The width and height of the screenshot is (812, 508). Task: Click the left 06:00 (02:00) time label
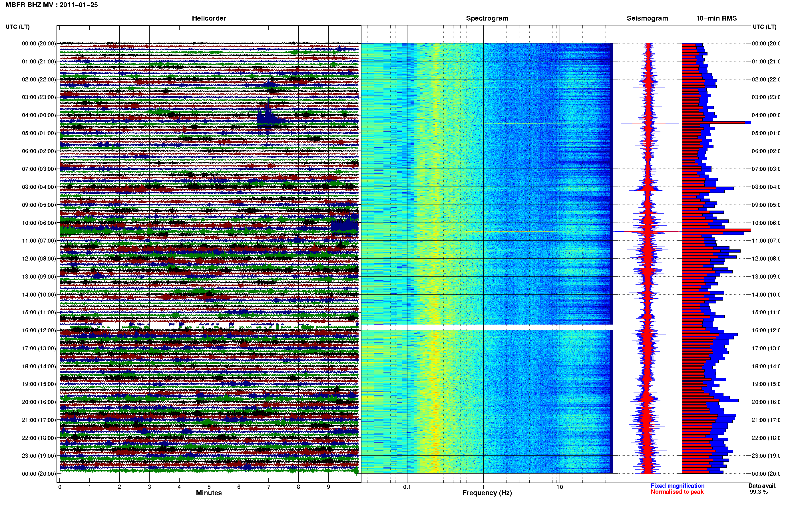pyautogui.click(x=39, y=151)
